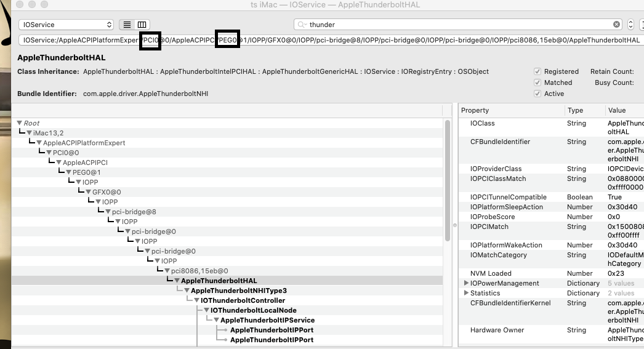
Task: Click the IOService path field
Action: 331,40
